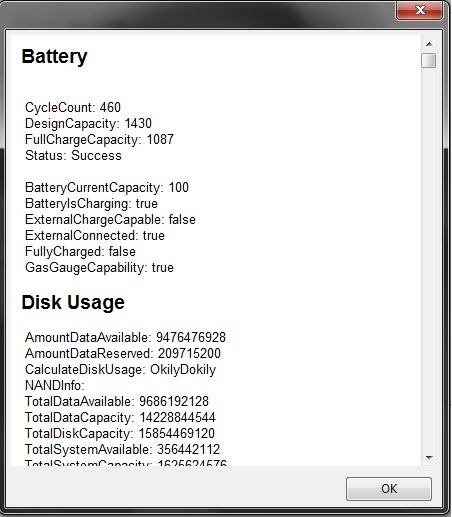The height and width of the screenshot is (517, 452).
Task: Click the FullChargeCapacity: 1087 line
Action: tap(99, 139)
